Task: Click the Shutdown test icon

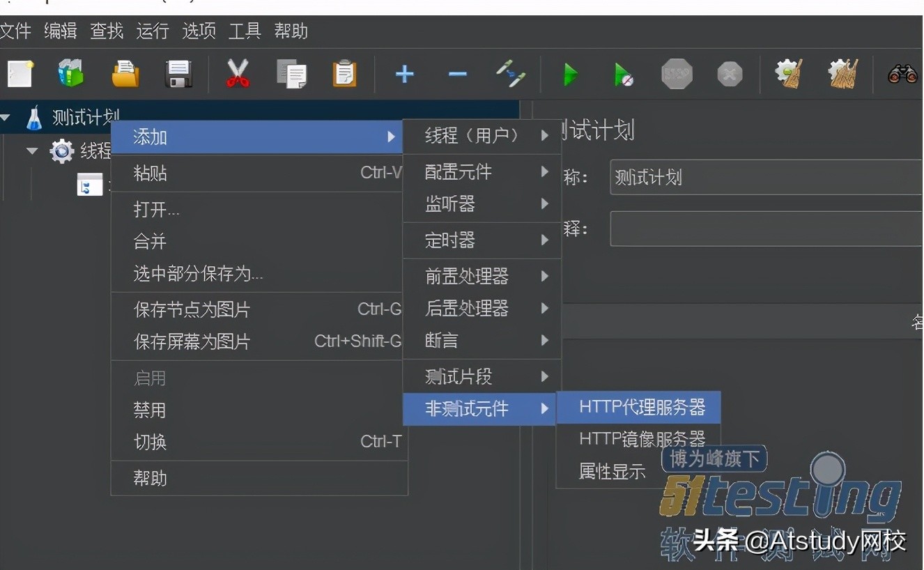Action: click(x=729, y=74)
